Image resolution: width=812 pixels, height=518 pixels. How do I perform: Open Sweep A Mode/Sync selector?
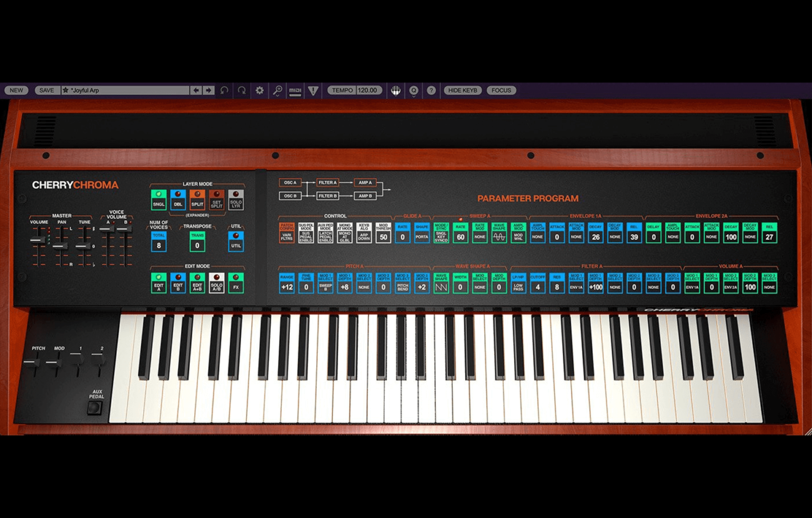click(x=442, y=233)
